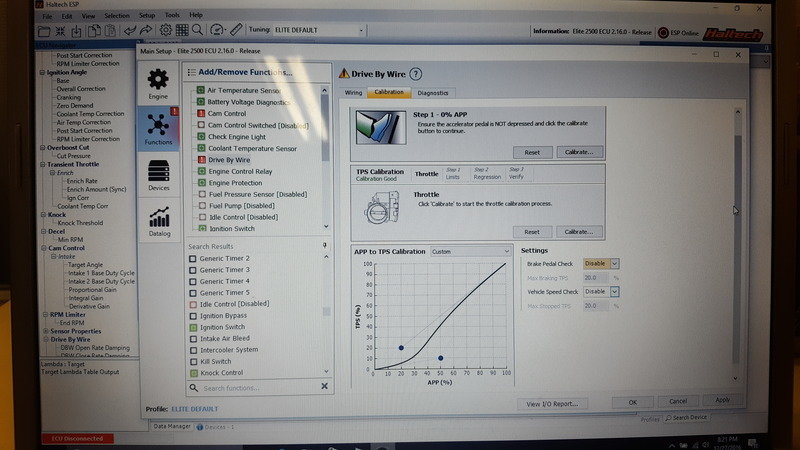Screen dimensions: 800x450
Task: Click the grid table toolbar icon
Action: 182,30
